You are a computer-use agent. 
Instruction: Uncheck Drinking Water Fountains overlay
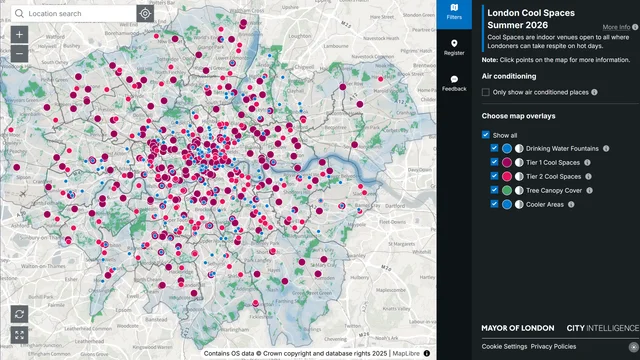[x=494, y=148]
